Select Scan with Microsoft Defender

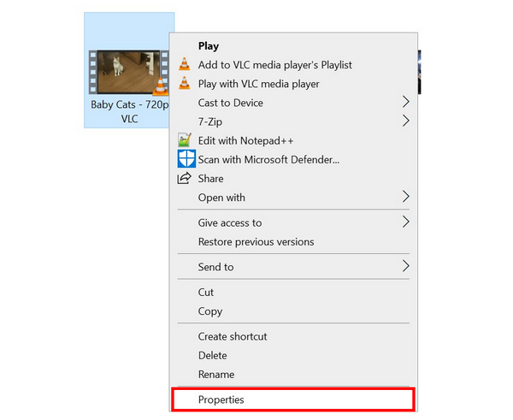coord(293,159)
